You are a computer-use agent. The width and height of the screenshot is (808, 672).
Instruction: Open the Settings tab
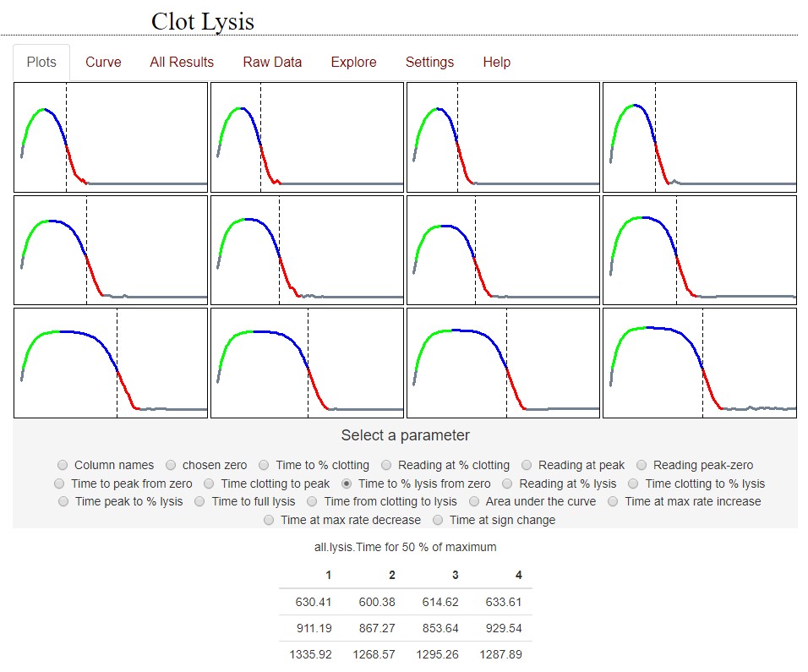[x=429, y=63]
